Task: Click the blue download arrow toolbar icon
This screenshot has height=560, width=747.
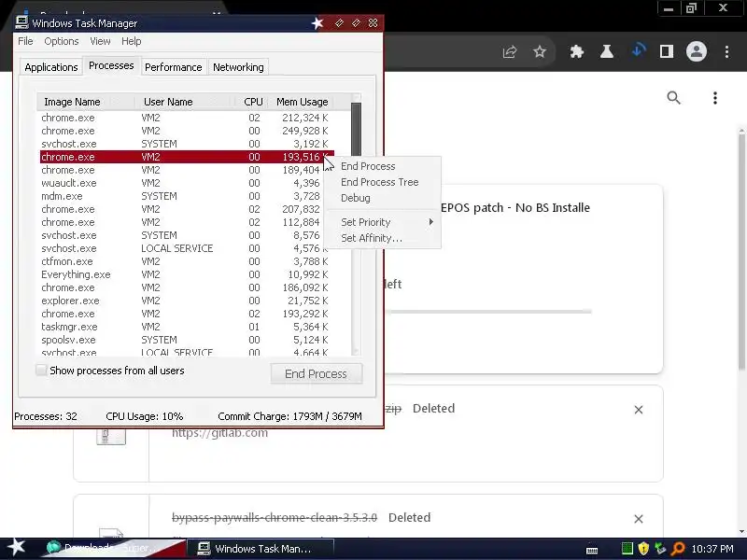Action: pyautogui.click(x=638, y=50)
